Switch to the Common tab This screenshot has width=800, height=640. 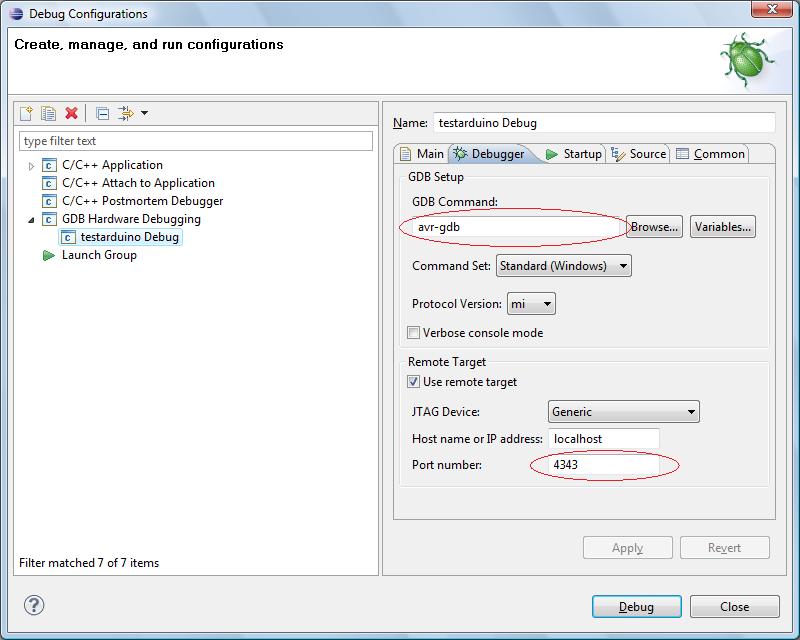710,154
